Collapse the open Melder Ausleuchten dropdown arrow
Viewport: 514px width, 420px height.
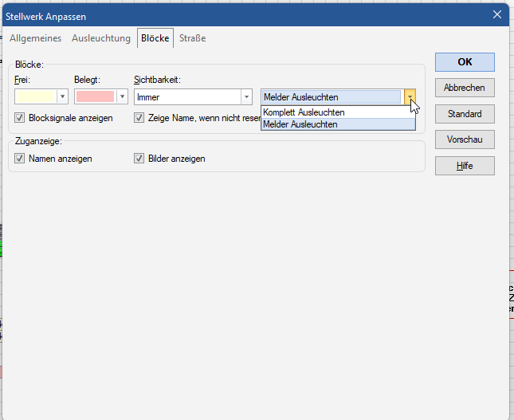(410, 96)
